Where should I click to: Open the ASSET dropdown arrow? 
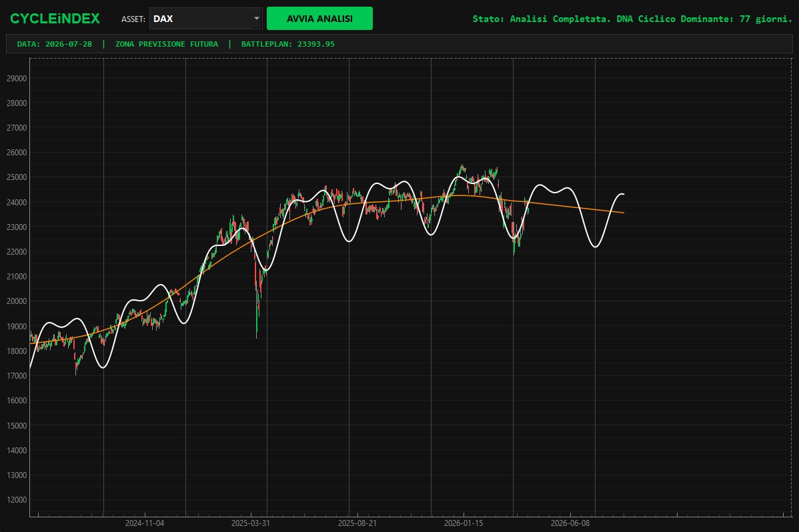click(x=256, y=19)
